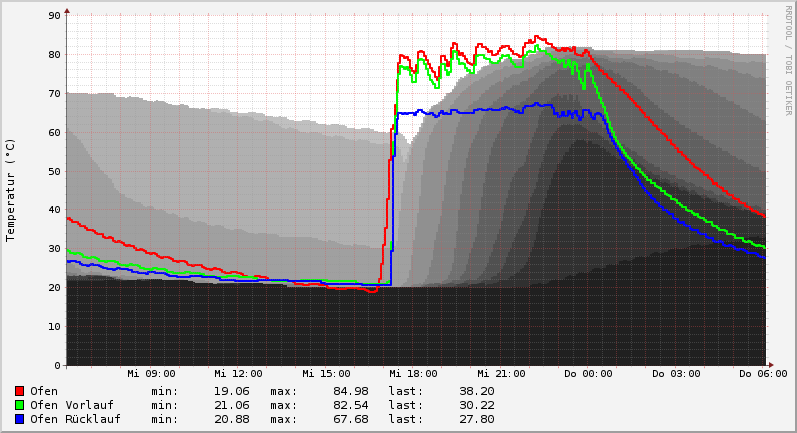Viewport: 797px width, 433px height.
Task: Click the Mi 09:00 time axis label
Action: coord(151,374)
